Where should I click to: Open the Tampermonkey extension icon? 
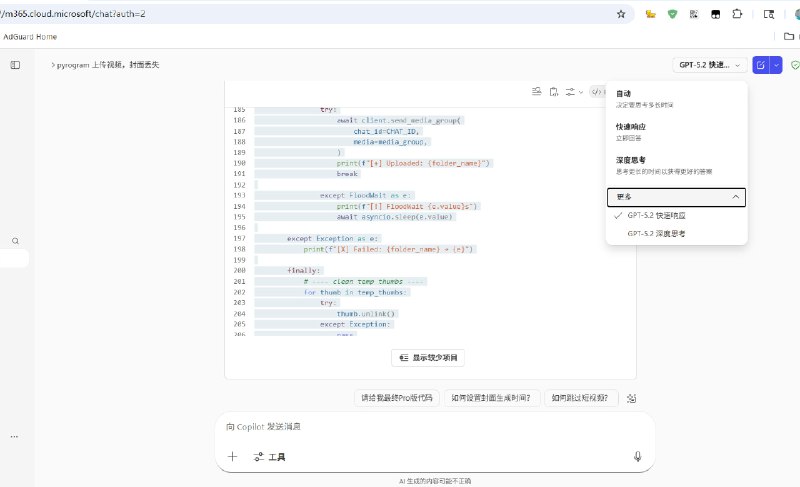(x=716, y=14)
